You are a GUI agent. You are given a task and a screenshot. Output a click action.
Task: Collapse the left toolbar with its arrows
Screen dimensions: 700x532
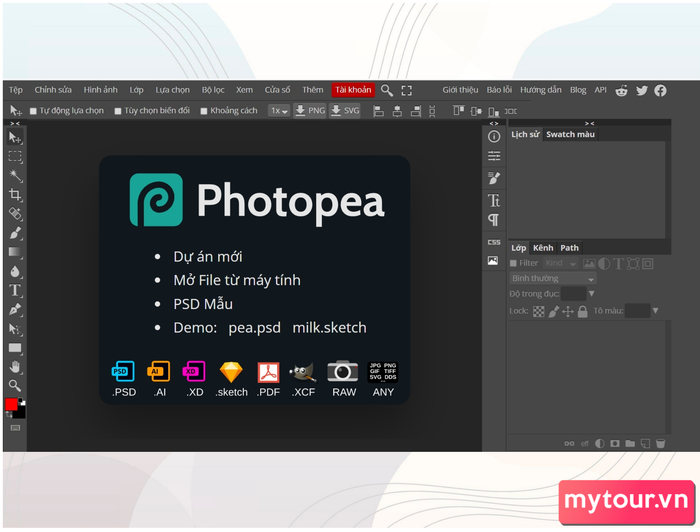tap(15, 124)
